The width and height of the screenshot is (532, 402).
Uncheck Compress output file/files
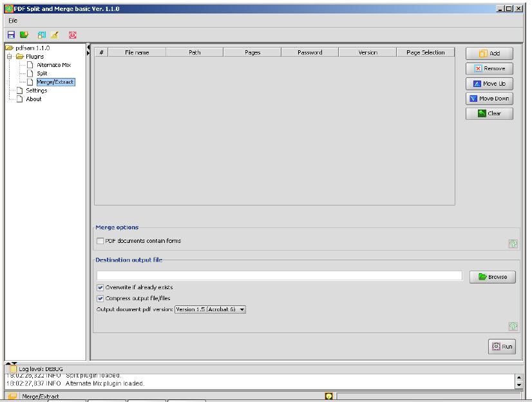tap(100, 298)
